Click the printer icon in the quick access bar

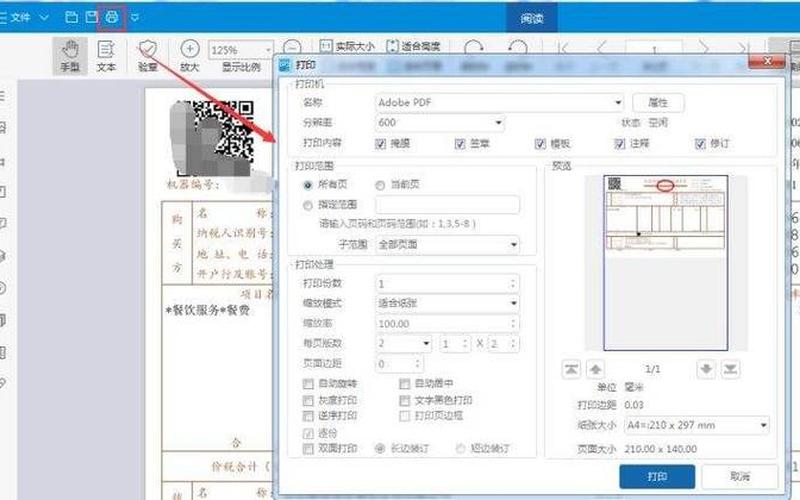[112, 17]
